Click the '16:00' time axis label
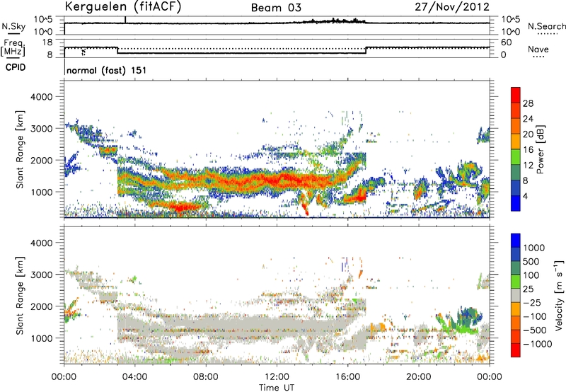 [347, 377]
